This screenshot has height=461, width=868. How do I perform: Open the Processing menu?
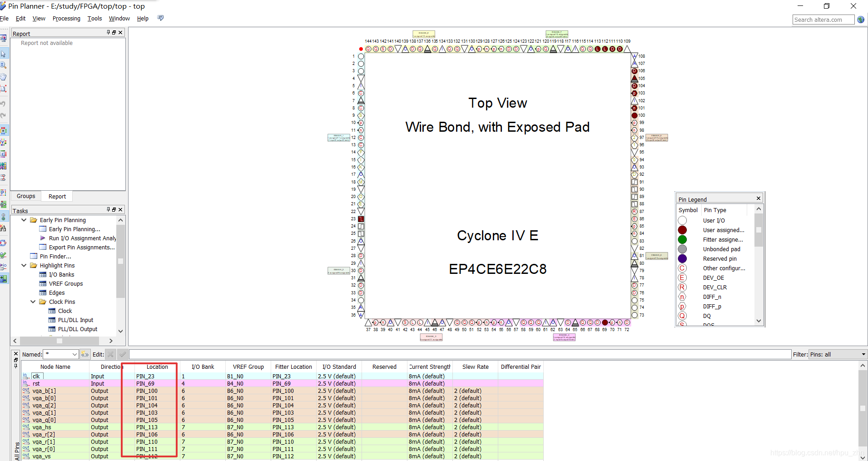tap(66, 19)
